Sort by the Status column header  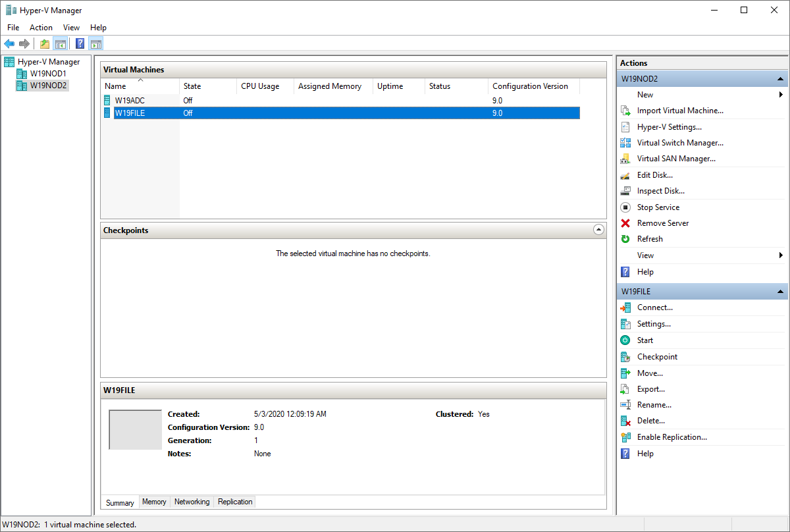pos(456,86)
